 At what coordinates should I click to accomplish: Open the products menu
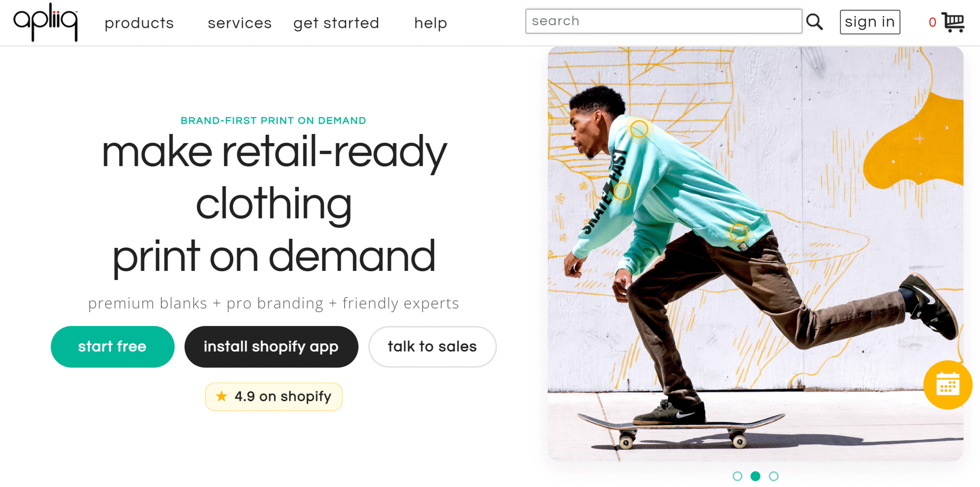139,23
